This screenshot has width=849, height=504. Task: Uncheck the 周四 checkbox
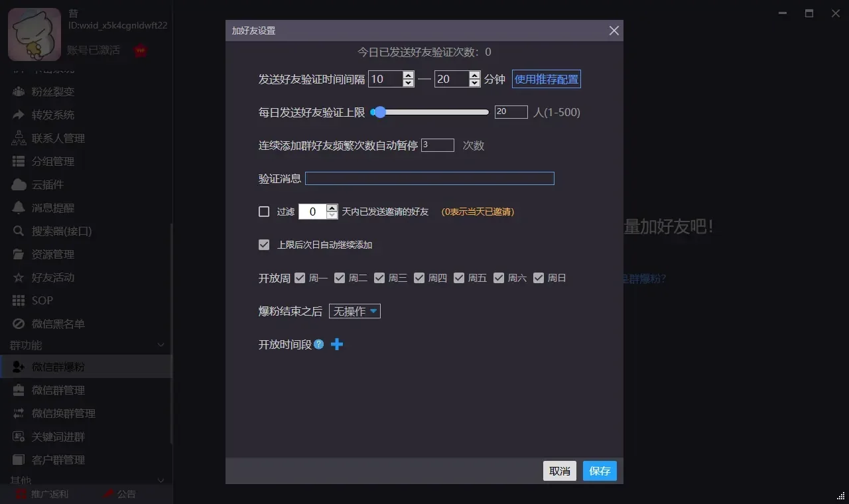[x=419, y=278]
